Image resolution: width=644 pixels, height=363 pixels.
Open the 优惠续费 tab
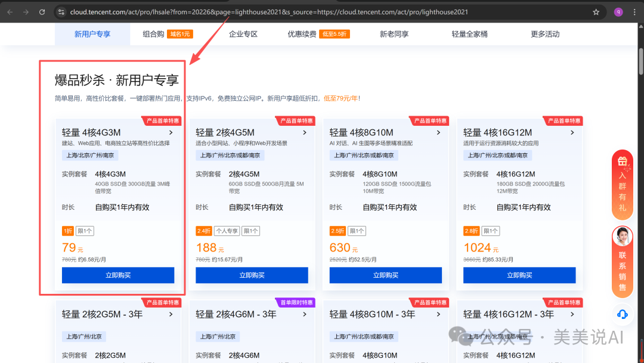tap(304, 34)
